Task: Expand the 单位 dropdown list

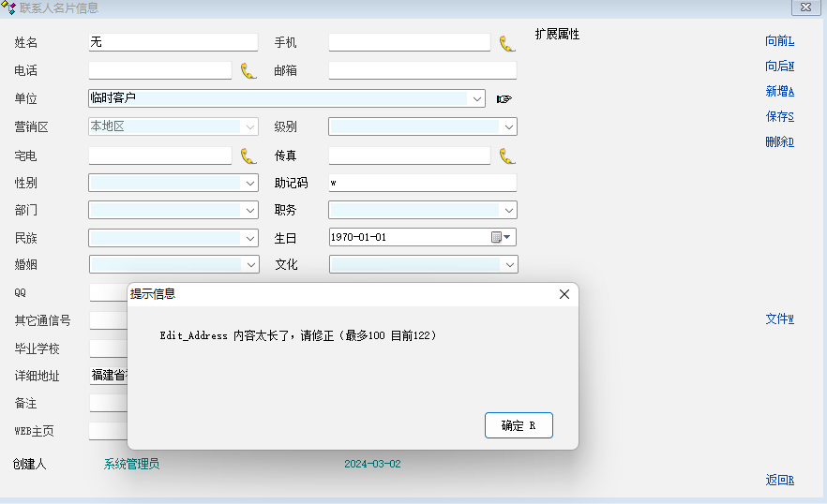Action: tap(477, 99)
